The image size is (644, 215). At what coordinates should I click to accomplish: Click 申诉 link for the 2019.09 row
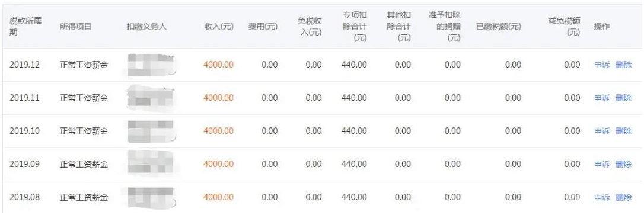click(x=602, y=164)
